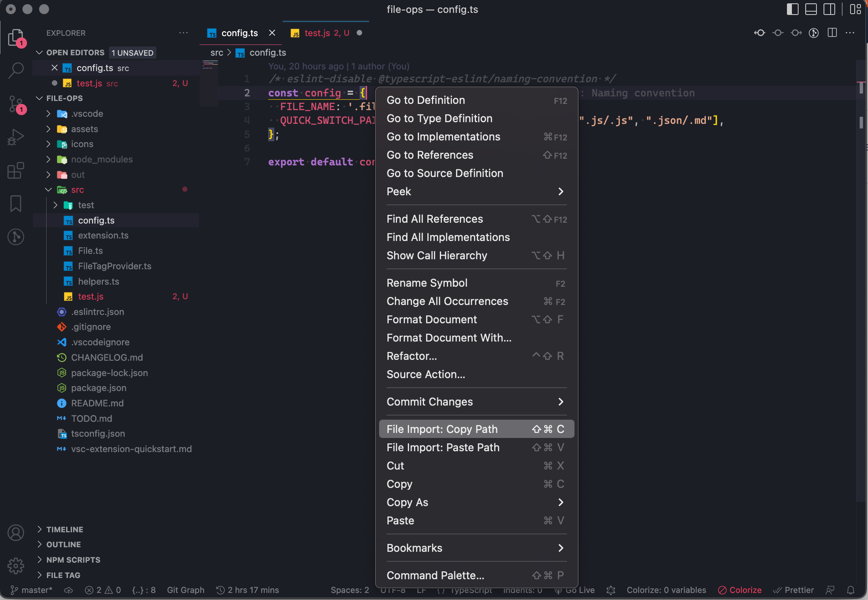This screenshot has height=600, width=868.
Task: Open Source Control view icon
Action: tap(16, 104)
